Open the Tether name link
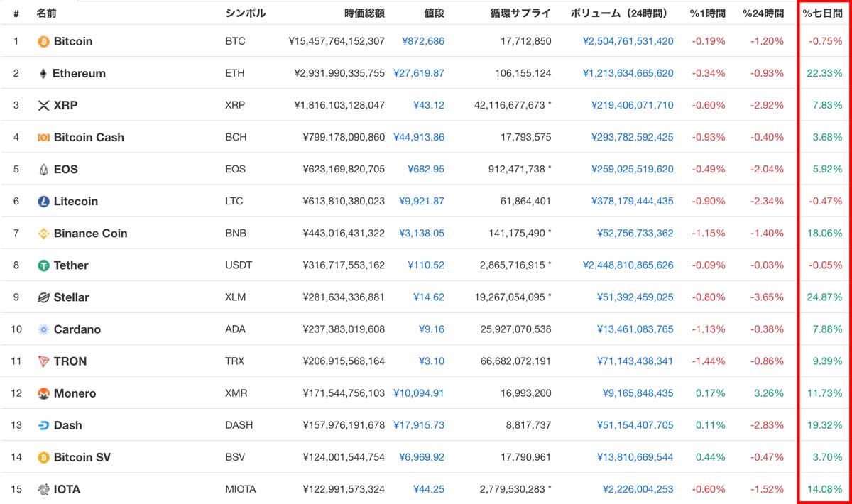This screenshot has width=852, height=504. (71, 265)
